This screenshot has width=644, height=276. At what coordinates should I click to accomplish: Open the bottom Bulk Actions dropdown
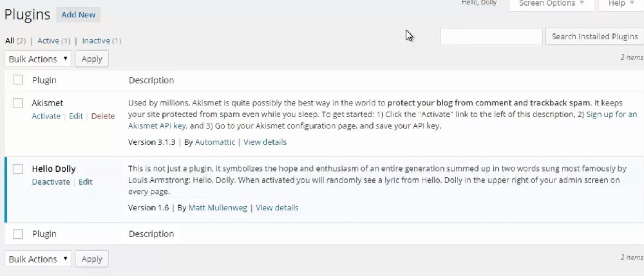[x=39, y=259]
